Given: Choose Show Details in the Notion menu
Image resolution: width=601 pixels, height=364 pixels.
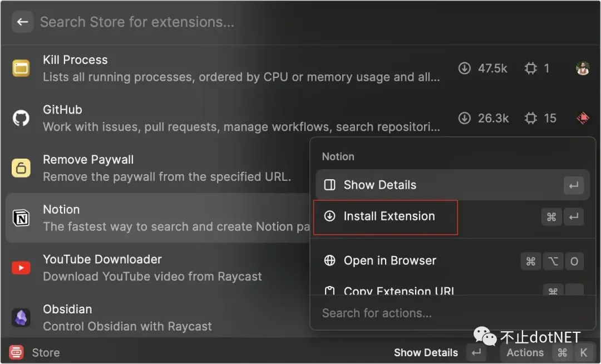Looking at the screenshot, I should pyautogui.click(x=452, y=185).
